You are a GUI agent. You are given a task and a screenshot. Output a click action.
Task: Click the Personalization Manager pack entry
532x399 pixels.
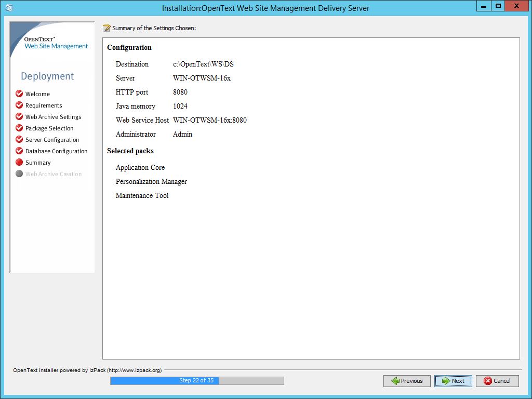point(151,181)
